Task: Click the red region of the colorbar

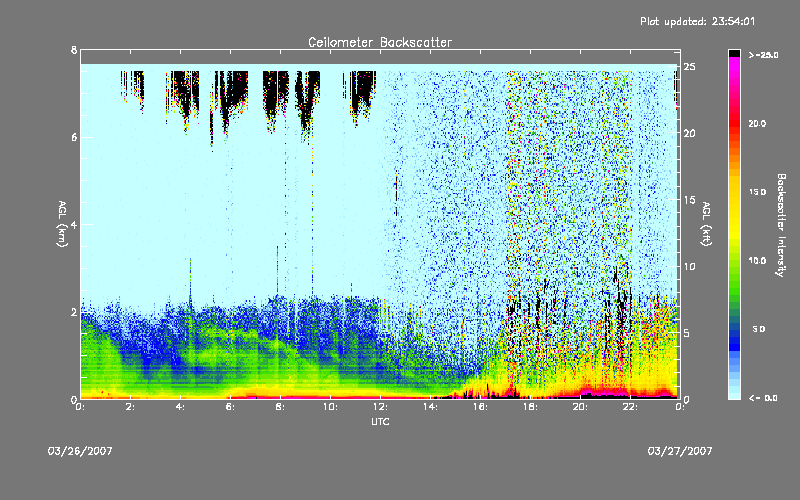Action: [734, 125]
